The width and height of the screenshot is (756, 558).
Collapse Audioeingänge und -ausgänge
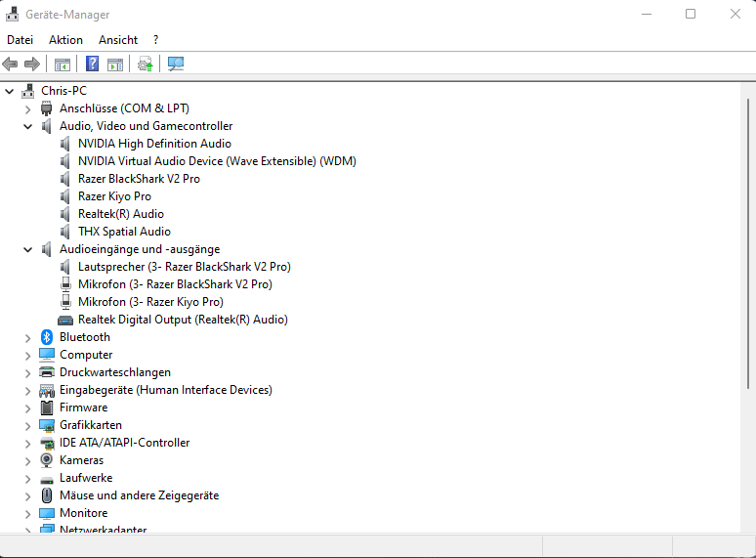tap(28, 250)
